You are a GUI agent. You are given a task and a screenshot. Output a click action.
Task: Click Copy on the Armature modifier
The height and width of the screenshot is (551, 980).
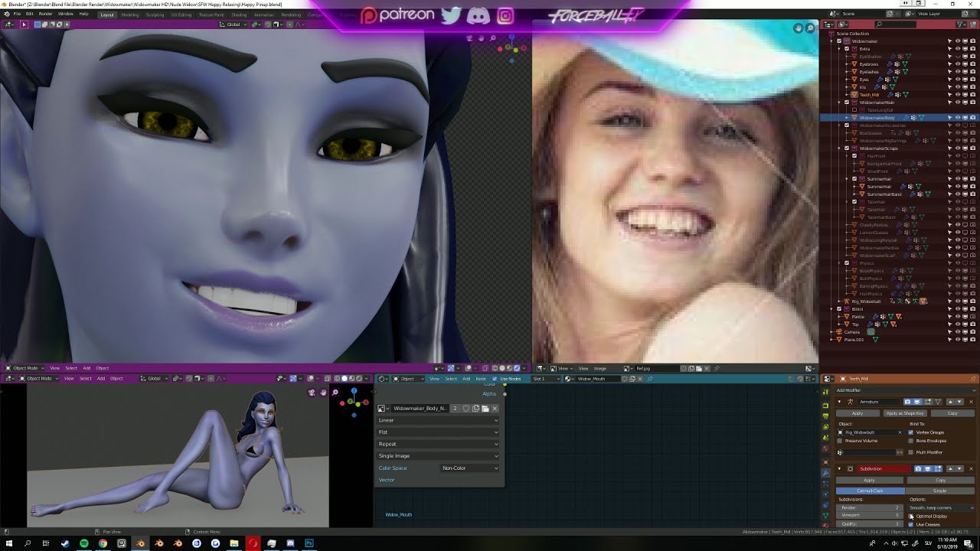point(952,413)
